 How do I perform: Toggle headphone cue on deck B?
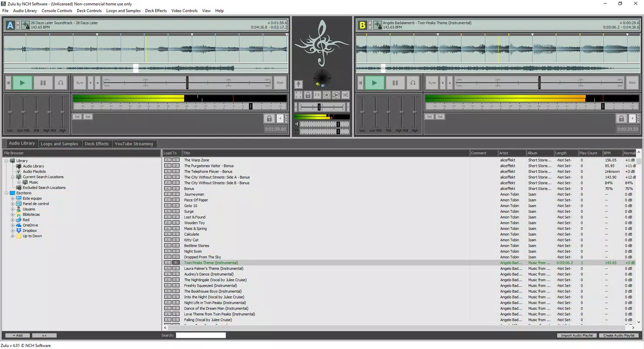(x=412, y=82)
